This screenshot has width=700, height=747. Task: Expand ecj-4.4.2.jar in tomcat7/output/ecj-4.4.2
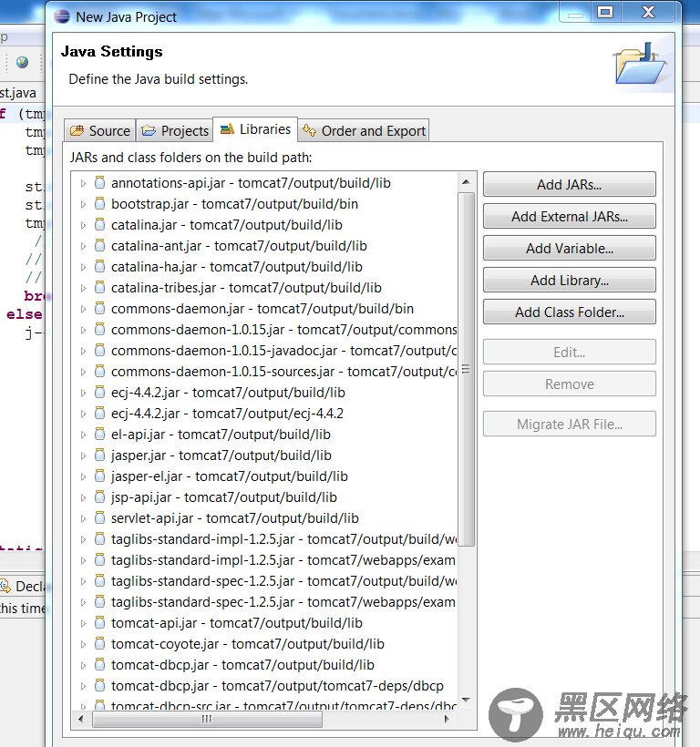(83, 414)
